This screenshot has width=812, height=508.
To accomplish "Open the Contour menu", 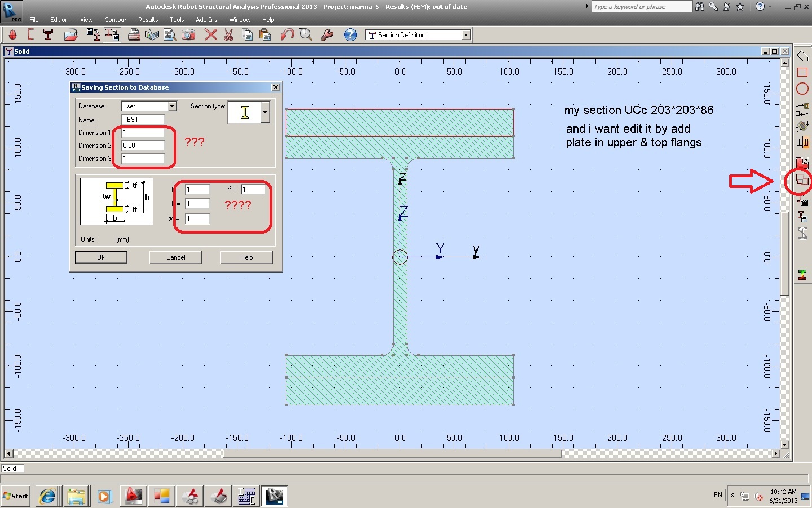I will point(115,19).
